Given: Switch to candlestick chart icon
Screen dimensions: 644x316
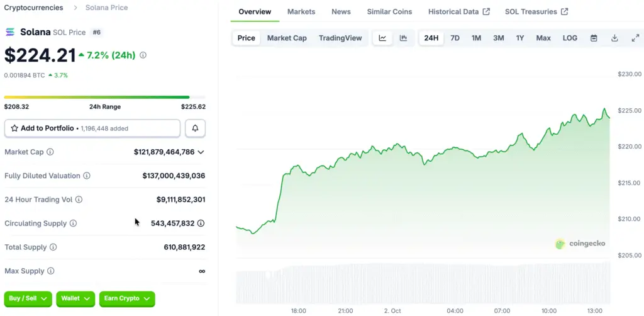Looking at the screenshot, I should click(x=403, y=38).
